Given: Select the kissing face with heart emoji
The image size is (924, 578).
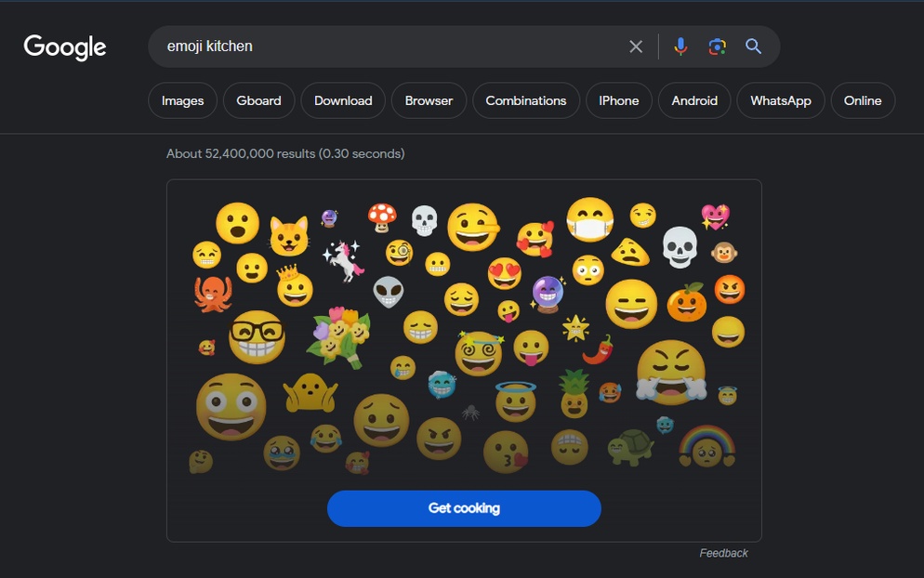Looking at the screenshot, I should [506, 452].
